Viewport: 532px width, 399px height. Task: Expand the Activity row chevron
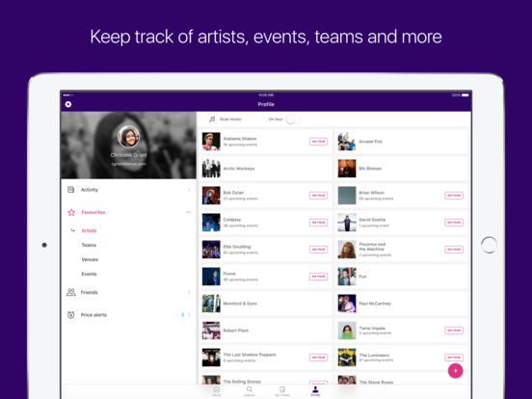pos(189,190)
